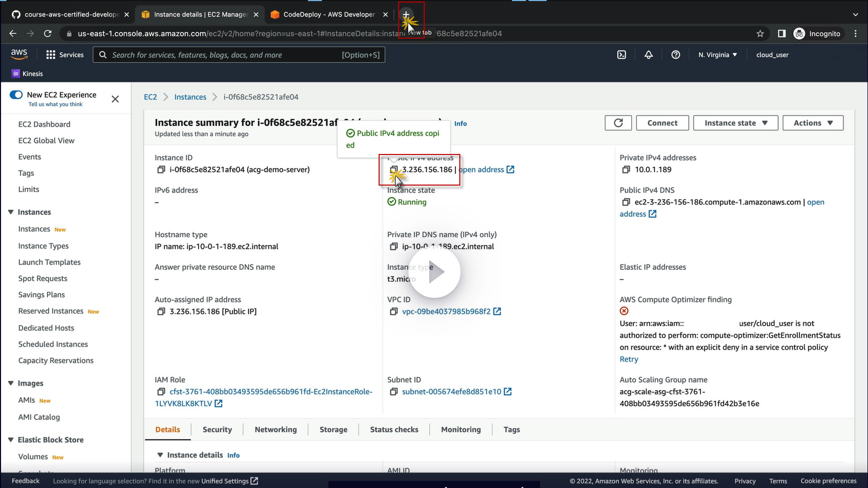The width and height of the screenshot is (868, 488).
Task: Show the browser tab list dropdown
Action: 855,15
